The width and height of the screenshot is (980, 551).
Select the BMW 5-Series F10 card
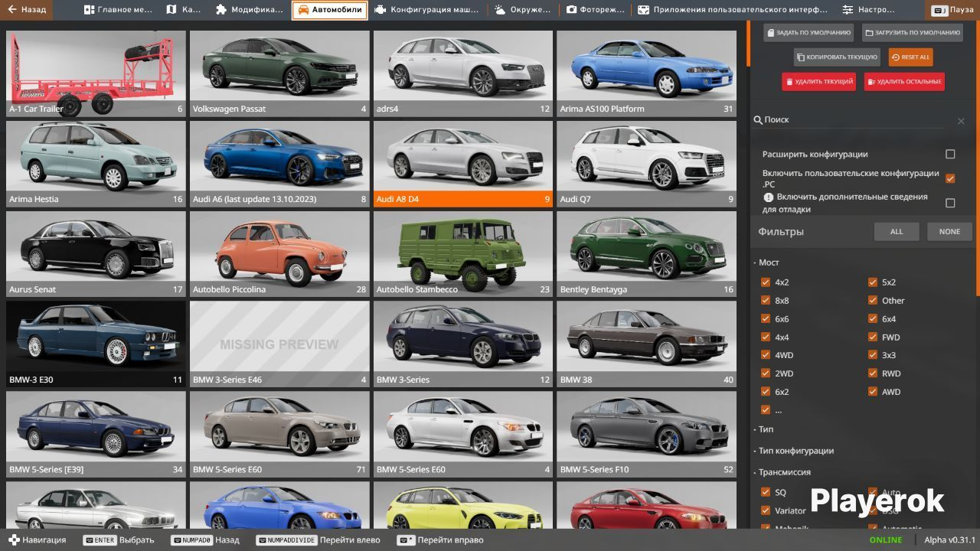647,434
